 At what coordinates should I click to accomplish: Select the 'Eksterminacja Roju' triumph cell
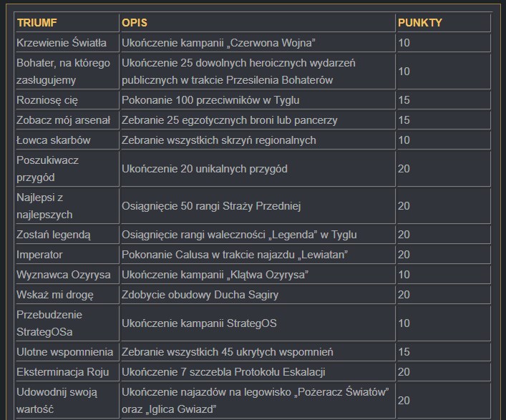coord(64,372)
